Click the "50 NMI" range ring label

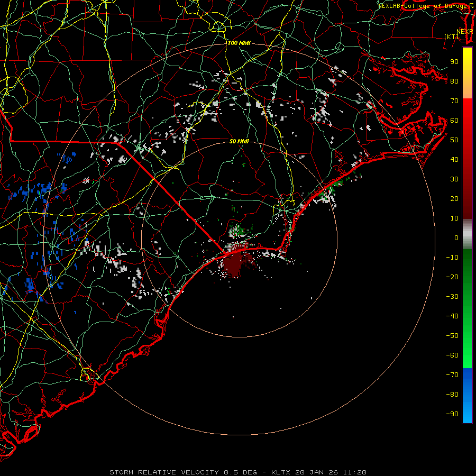tap(239, 141)
